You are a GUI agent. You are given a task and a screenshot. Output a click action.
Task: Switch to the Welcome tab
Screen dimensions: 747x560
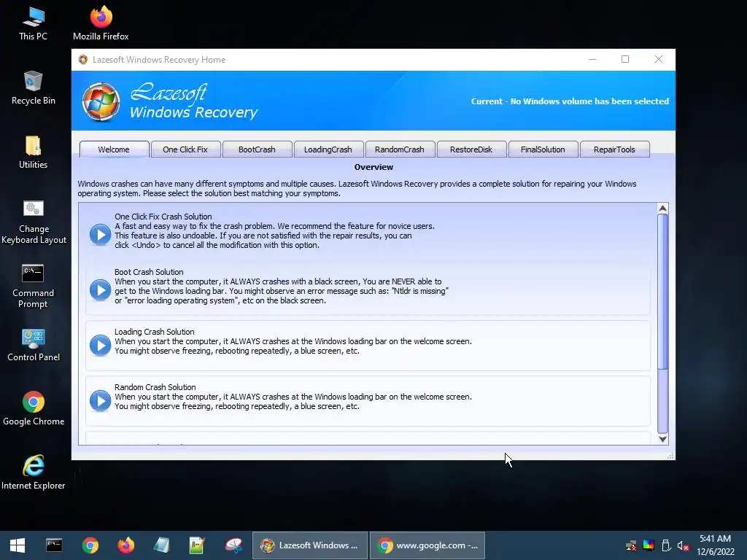point(114,149)
